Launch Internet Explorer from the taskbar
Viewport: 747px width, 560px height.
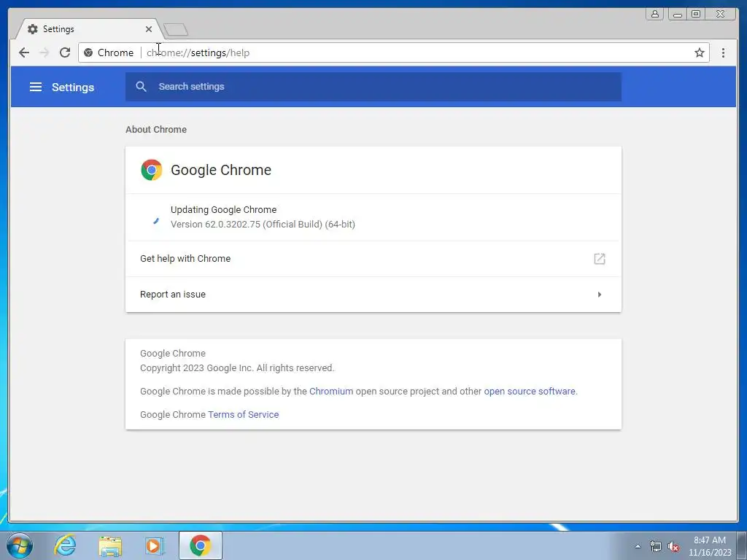pyautogui.click(x=65, y=545)
